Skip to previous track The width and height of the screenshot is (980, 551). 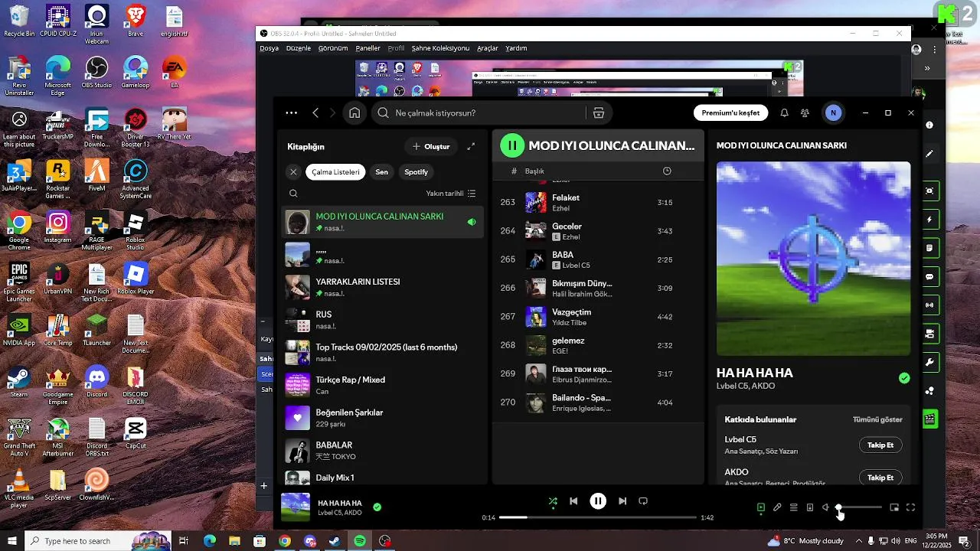click(x=573, y=501)
